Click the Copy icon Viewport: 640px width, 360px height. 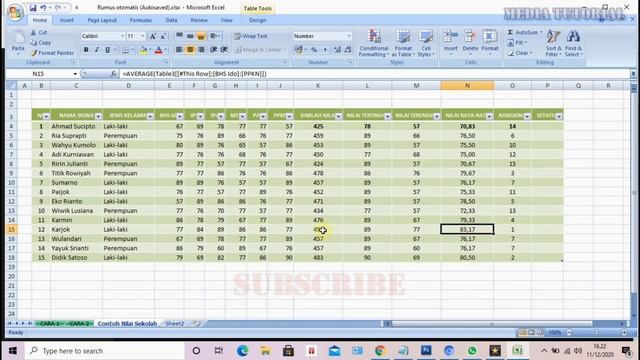pos(33,42)
